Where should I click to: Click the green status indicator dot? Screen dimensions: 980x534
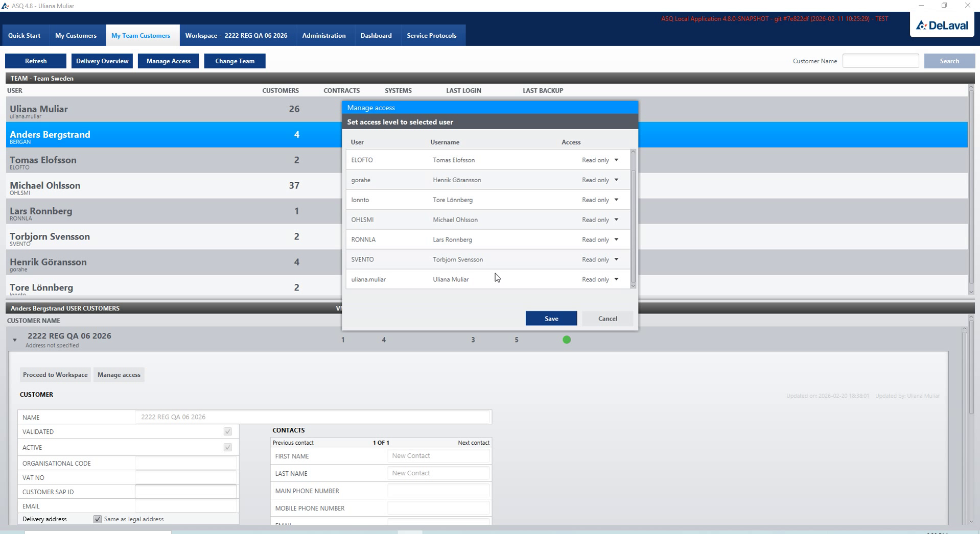coord(567,339)
